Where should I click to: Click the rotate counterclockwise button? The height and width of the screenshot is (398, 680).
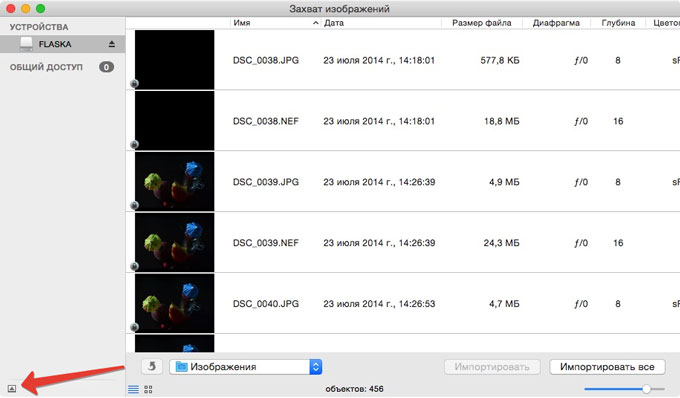coord(152,366)
